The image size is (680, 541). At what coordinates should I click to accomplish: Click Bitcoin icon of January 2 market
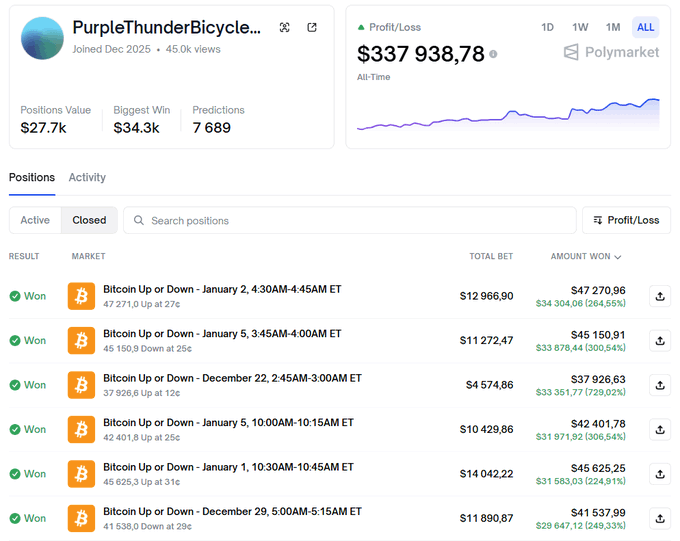point(81,296)
